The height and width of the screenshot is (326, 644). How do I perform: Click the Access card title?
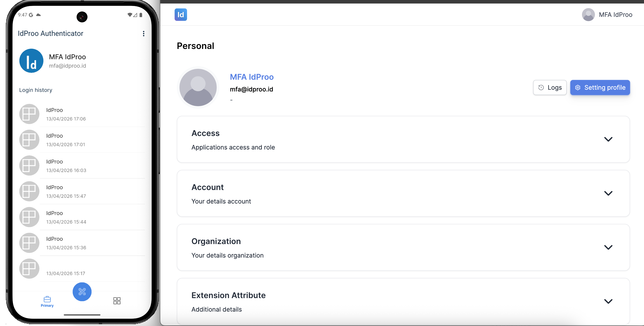pyautogui.click(x=205, y=133)
